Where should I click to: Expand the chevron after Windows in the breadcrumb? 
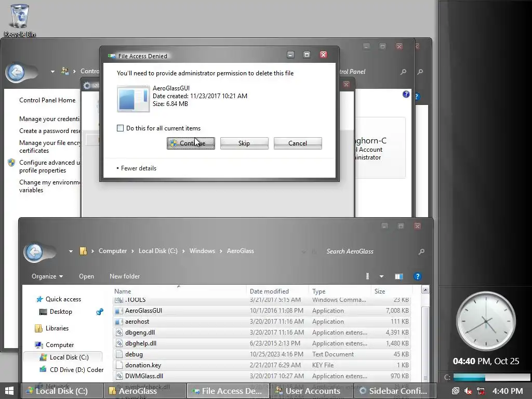pos(221,251)
